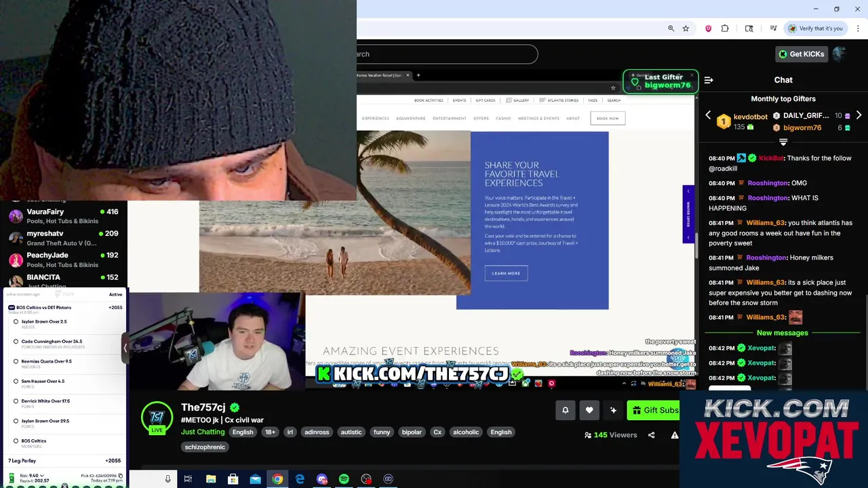Show next Monthly top Gifters
Screen dimensions: 868x488
click(859, 115)
